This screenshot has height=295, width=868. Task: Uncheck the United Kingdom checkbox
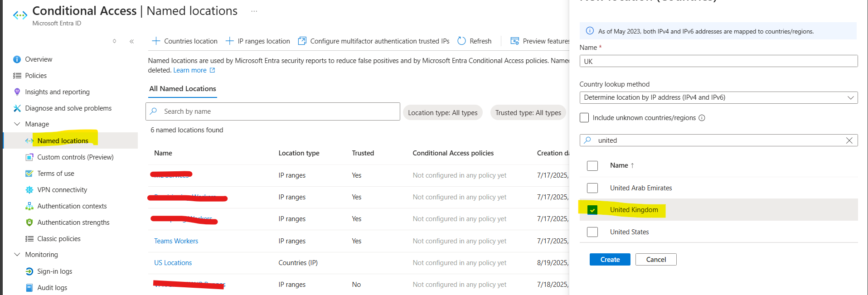[x=592, y=210]
